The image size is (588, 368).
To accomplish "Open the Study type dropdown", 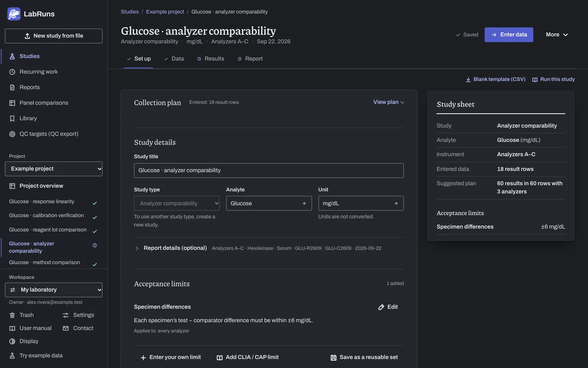I will point(177,203).
